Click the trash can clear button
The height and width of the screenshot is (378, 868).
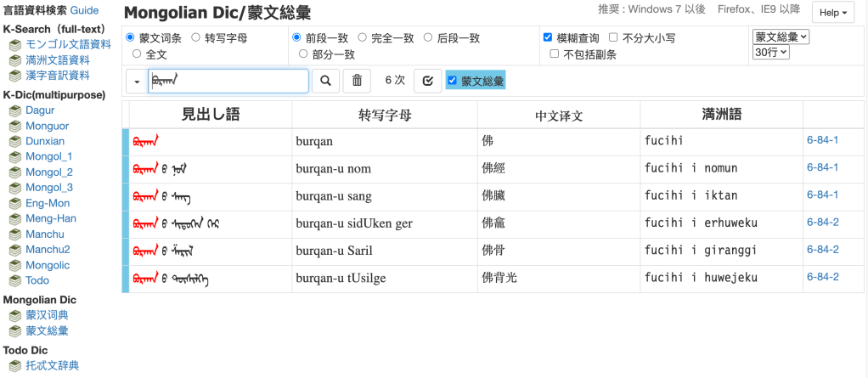point(357,81)
